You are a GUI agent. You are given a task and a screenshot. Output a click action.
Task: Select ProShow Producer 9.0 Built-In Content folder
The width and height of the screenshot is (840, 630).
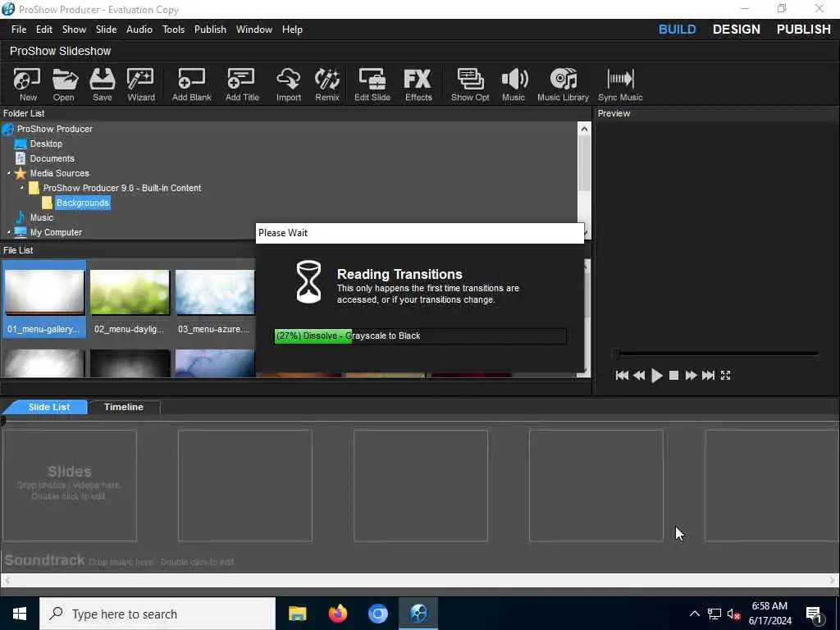point(122,188)
